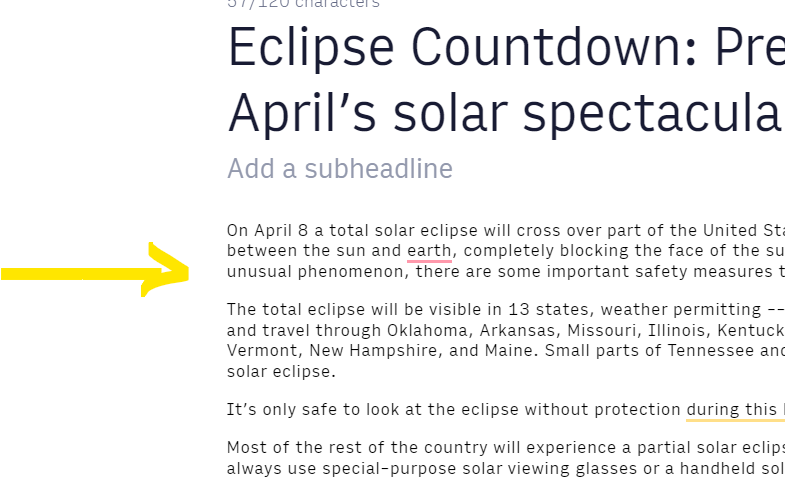Click the yellow-underlined phrase "during this"

[731, 409]
